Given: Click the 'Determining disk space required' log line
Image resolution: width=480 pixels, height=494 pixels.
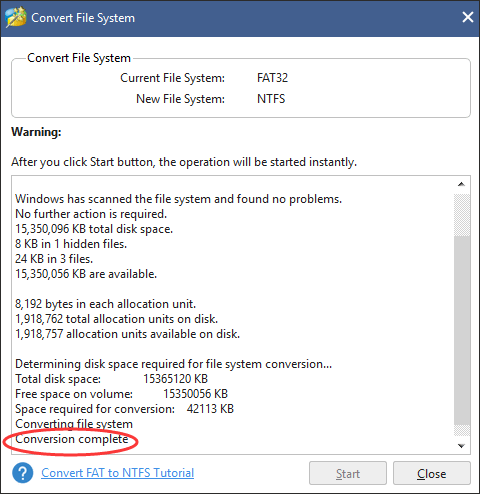Looking at the screenshot, I should click(x=174, y=364).
